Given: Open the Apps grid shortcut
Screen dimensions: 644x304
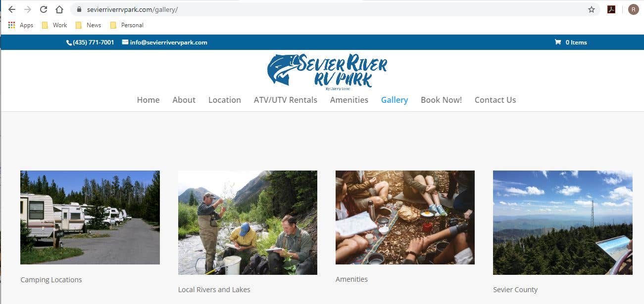Looking at the screenshot, I should [x=21, y=25].
